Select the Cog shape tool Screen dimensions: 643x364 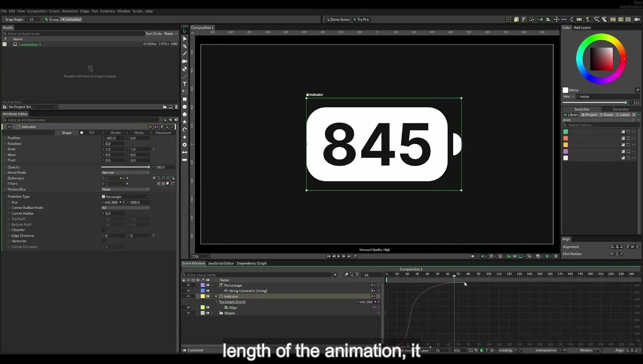click(x=185, y=145)
